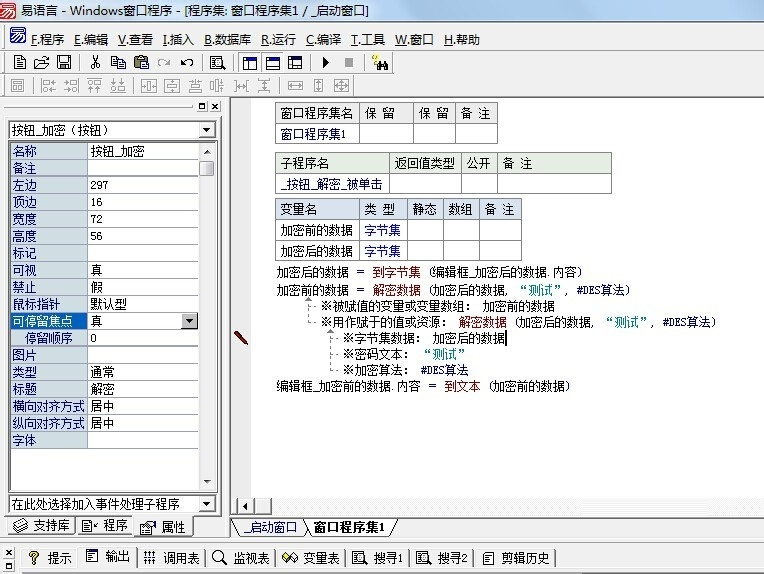Image resolution: width=764 pixels, height=574 pixels.
Task: Click property list scroll down arrow
Action: (207, 482)
